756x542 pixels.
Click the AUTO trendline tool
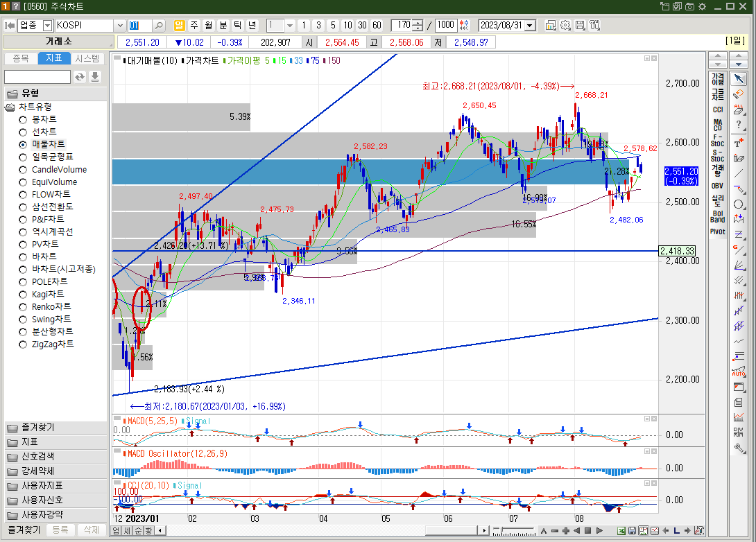click(x=739, y=371)
